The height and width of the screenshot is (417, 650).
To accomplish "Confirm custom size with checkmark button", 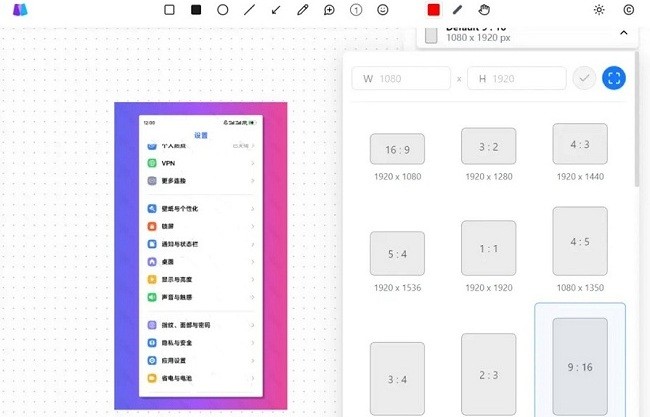I will coord(584,78).
